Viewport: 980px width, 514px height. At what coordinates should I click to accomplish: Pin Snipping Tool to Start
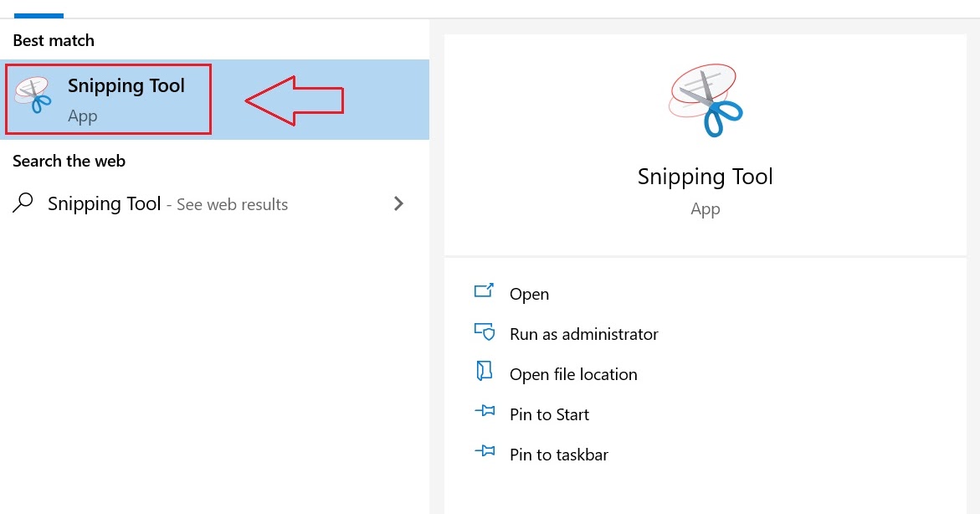pyautogui.click(x=549, y=414)
